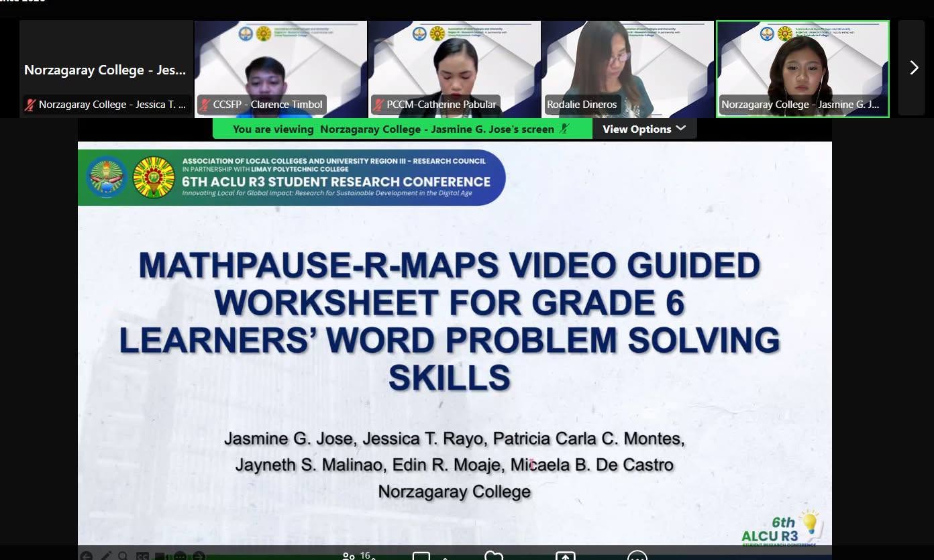Select Rodalie Dineros video tile

point(628,68)
